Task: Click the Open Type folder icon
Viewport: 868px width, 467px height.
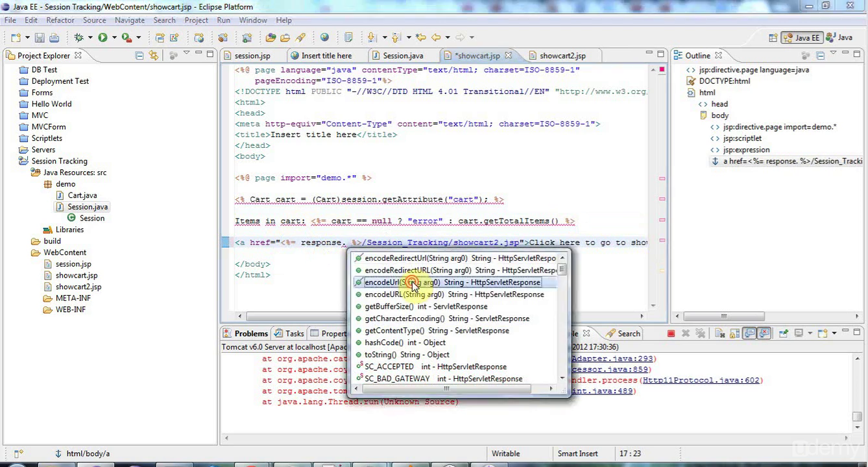Action: coord(271,38)
